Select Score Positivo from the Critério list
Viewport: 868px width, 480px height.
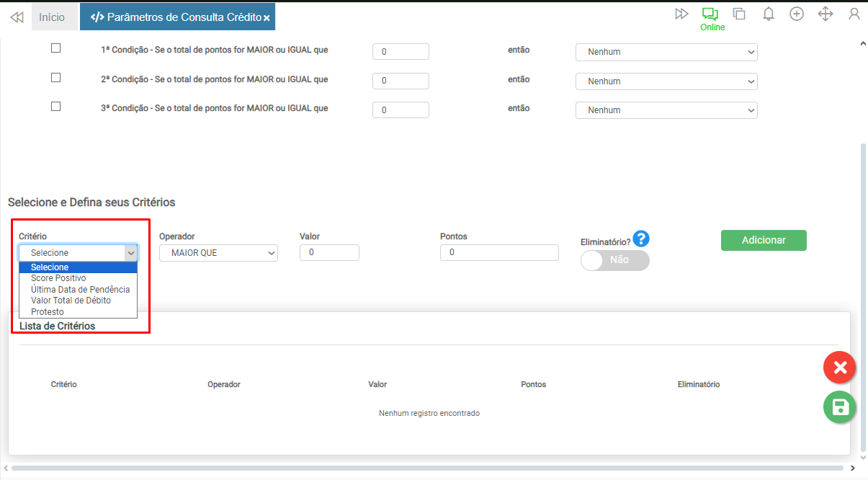(x=58, y=278)
